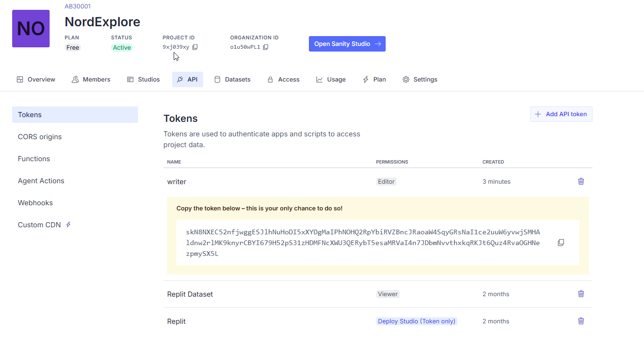Screen dimensions: 644x351
Task: Open the Plan tab
Action: (374, 80)
